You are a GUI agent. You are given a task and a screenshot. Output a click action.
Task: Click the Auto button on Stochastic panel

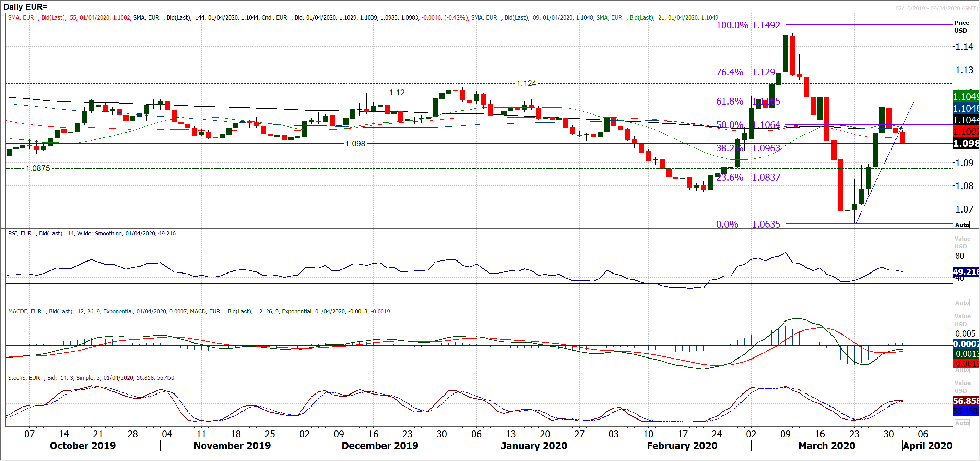962,423
